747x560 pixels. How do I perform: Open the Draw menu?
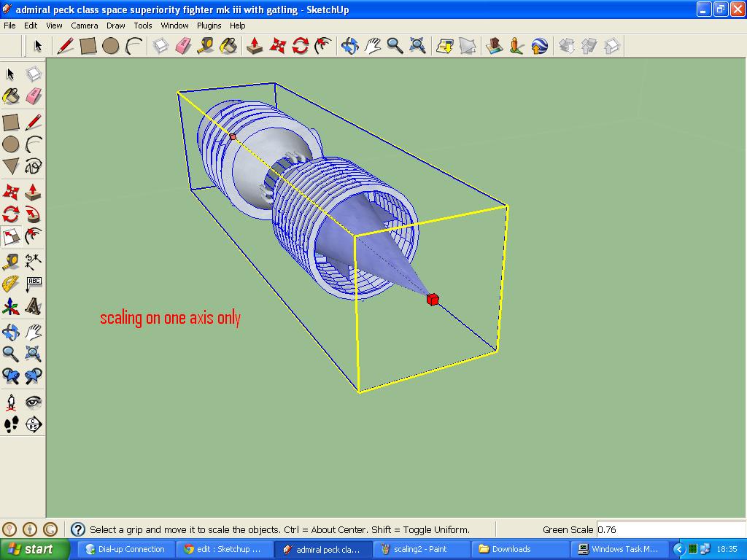pyautogui.click(x=115, y=26)
